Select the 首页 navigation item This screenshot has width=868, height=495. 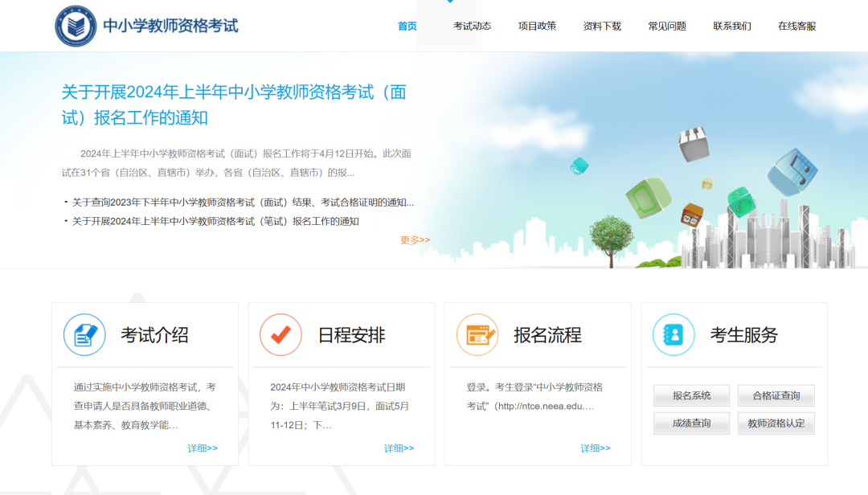pos(406,25)
